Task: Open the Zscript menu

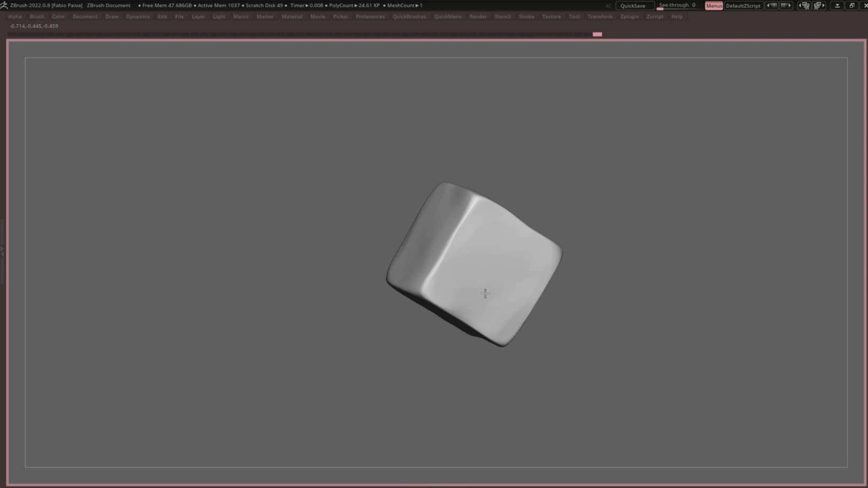Action: point(655,16)
